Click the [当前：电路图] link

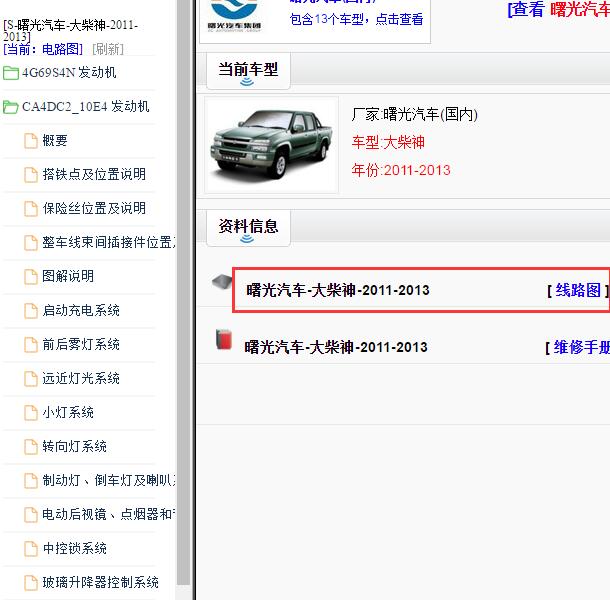43,49
